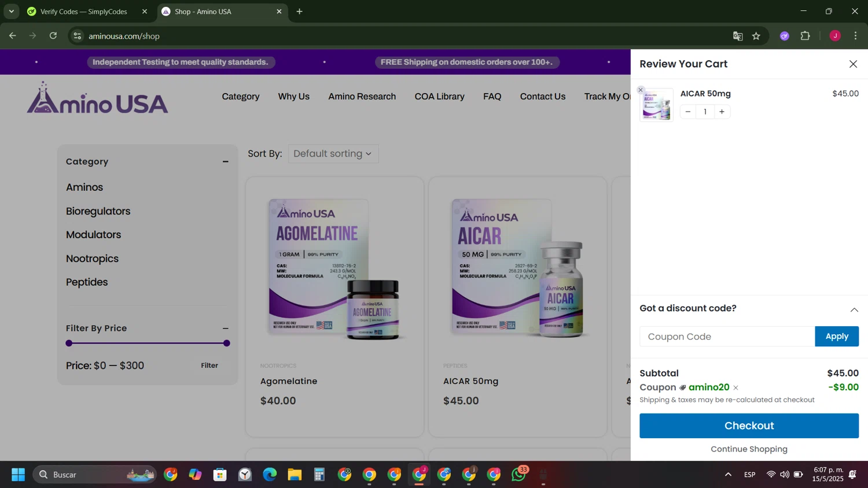Open COA Library
This screenshot has height=488, width=868.
point(439,97)
